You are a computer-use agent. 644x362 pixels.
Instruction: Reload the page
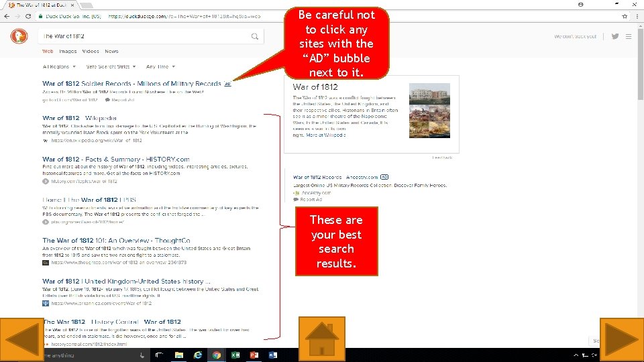pyautogui.click(x=28, y=16)
